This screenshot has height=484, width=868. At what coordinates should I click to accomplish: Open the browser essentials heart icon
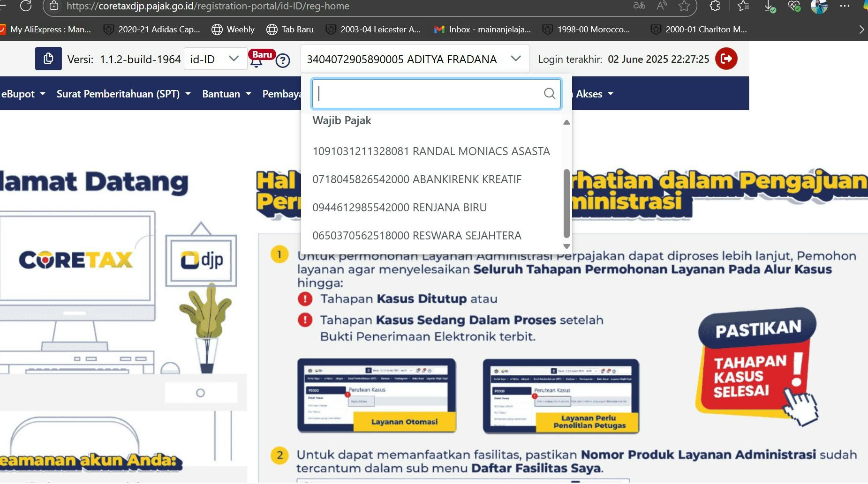click(x=794, y=6)
